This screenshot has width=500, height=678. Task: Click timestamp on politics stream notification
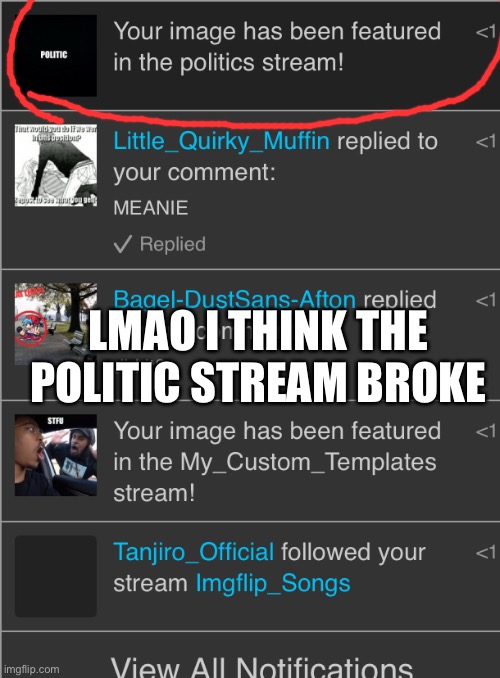pos(486,32)
